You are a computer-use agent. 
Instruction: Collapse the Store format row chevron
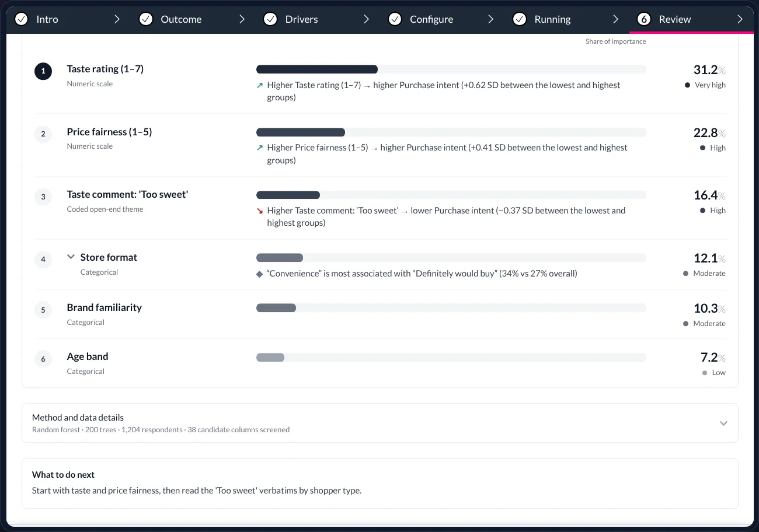pos(71,257)
